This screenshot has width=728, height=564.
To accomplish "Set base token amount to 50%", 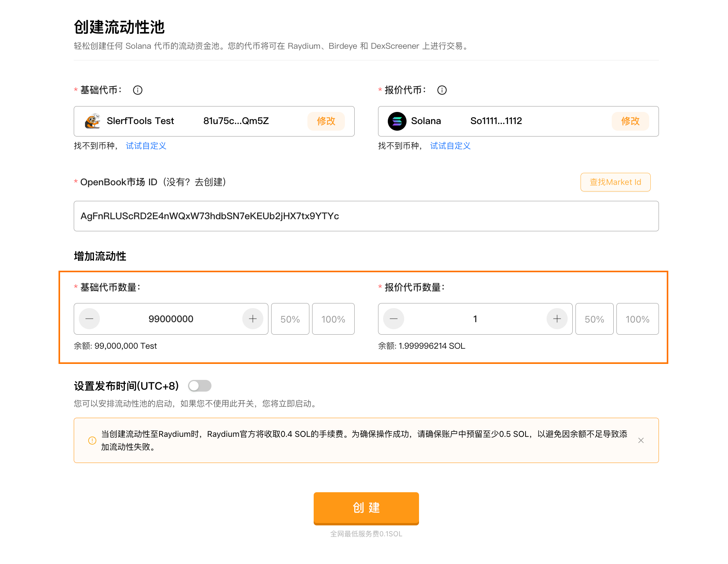I will pyautogui.click(x=290, y=319).
